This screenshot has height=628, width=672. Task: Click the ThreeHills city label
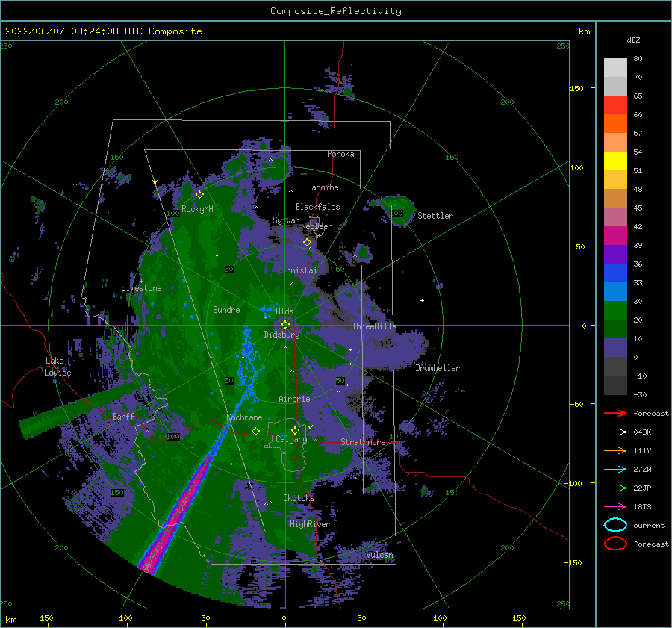click(374, 326)
